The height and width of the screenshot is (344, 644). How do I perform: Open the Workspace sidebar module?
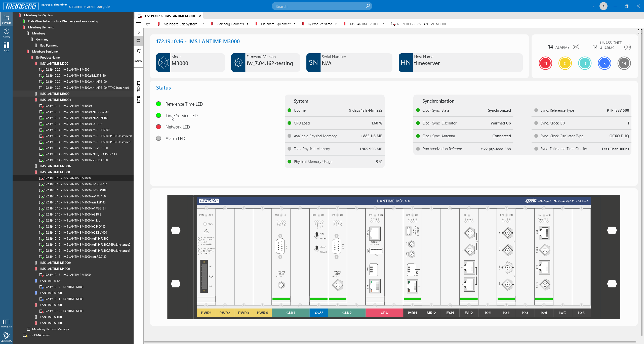tap(6, 323)
